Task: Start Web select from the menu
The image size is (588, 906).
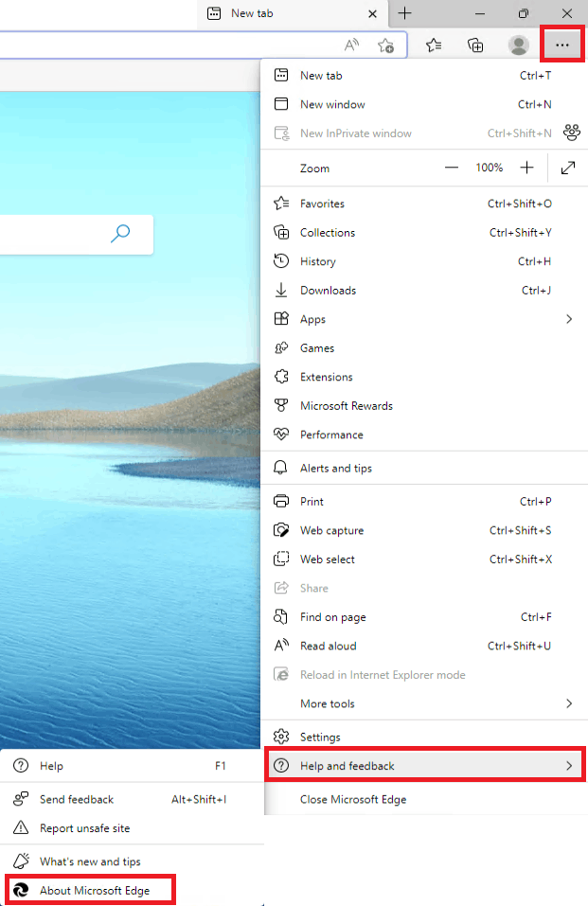Action: (424, 560)
